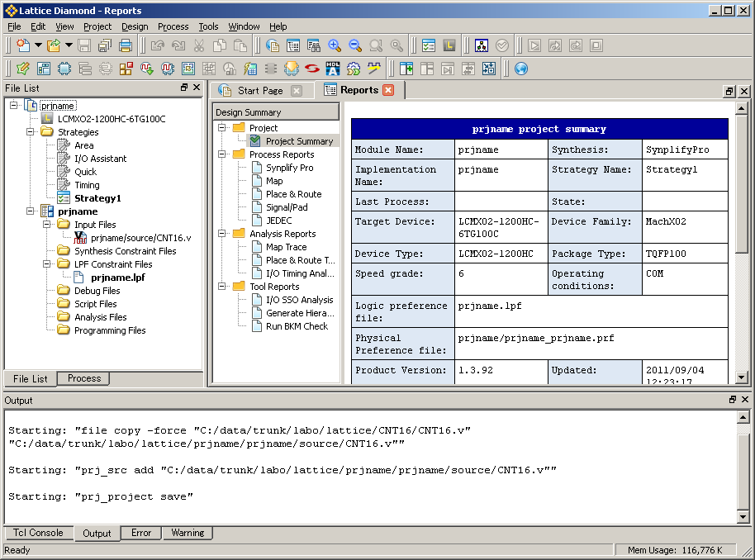
Task: Open the waveform chip Reveal icon
Action: [x=168, y=69]
